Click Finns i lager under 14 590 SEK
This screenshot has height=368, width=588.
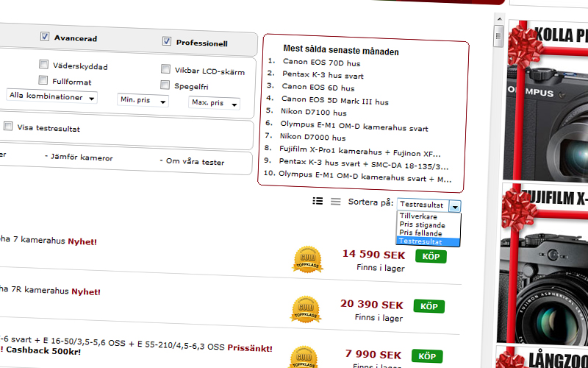coord(381,268)
